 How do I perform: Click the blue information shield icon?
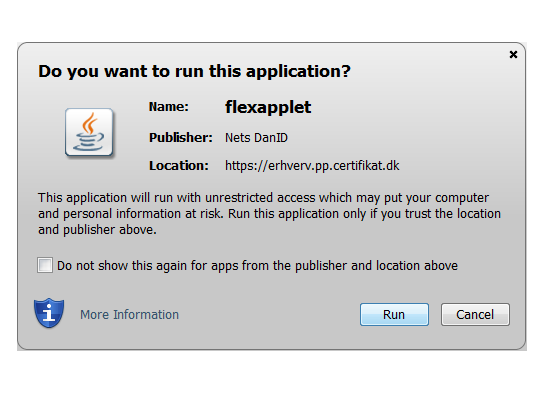(49, 313)
